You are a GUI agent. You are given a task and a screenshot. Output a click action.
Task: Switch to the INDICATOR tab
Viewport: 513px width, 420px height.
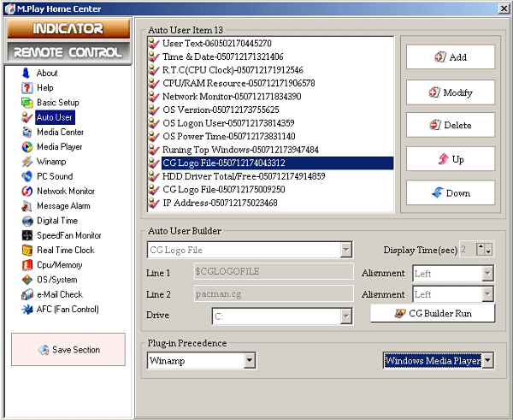point(68,28)
